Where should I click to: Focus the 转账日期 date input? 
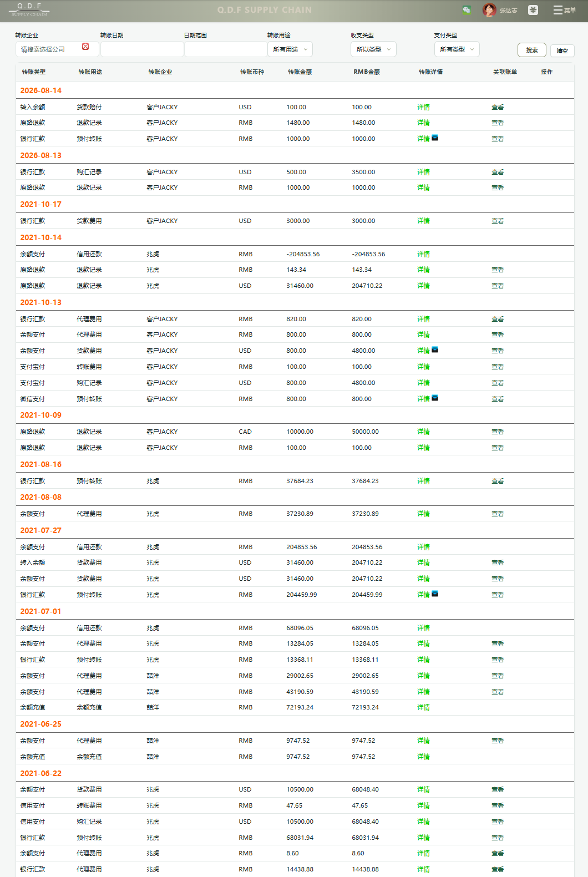[x=142, y=49]
